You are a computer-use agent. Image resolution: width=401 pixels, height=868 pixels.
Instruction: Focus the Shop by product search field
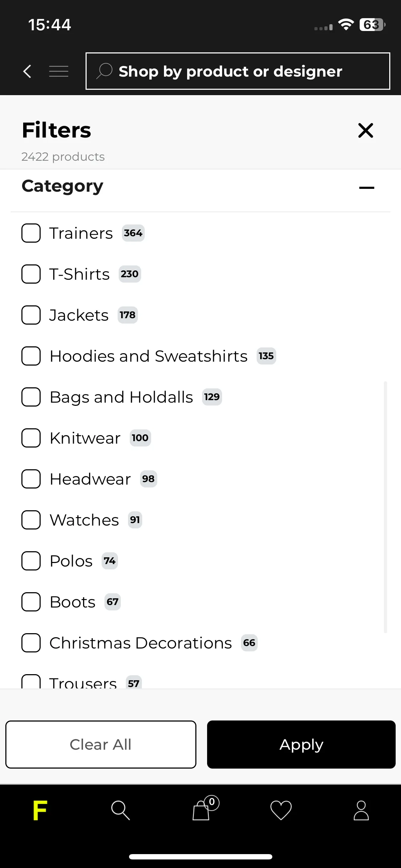(x=238, y=71)
